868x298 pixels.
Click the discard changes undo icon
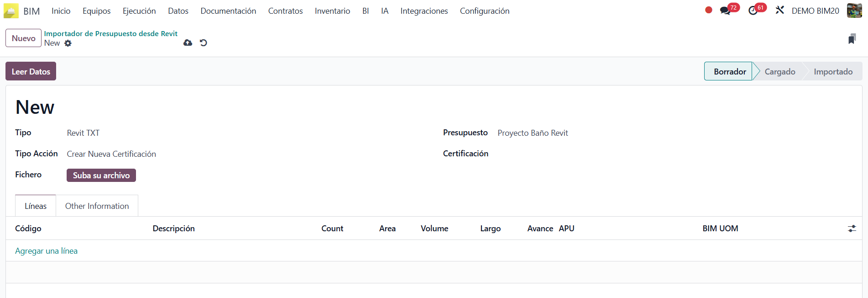[204, 43]
